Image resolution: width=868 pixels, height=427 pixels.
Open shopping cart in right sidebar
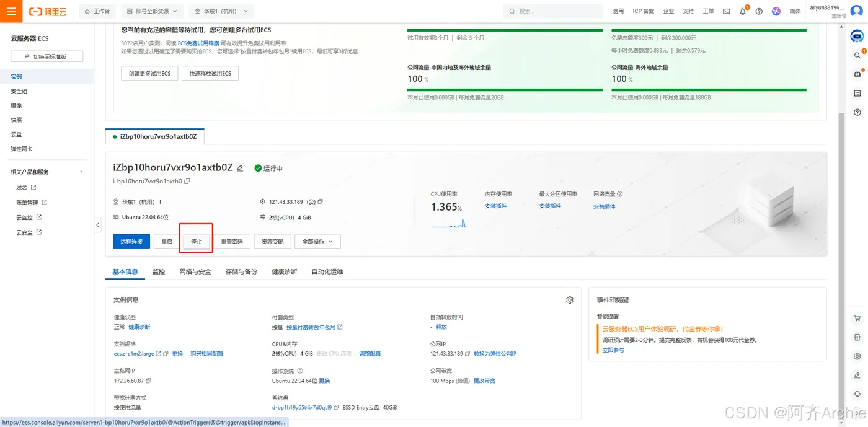(857, 319)
